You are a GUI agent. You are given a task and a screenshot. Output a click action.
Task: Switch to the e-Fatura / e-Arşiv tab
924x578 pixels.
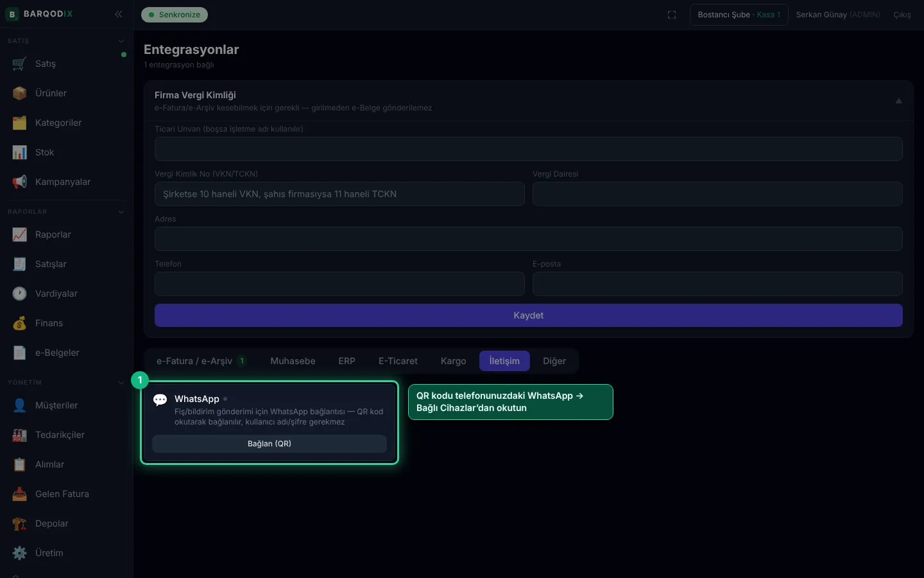point(201,361)
